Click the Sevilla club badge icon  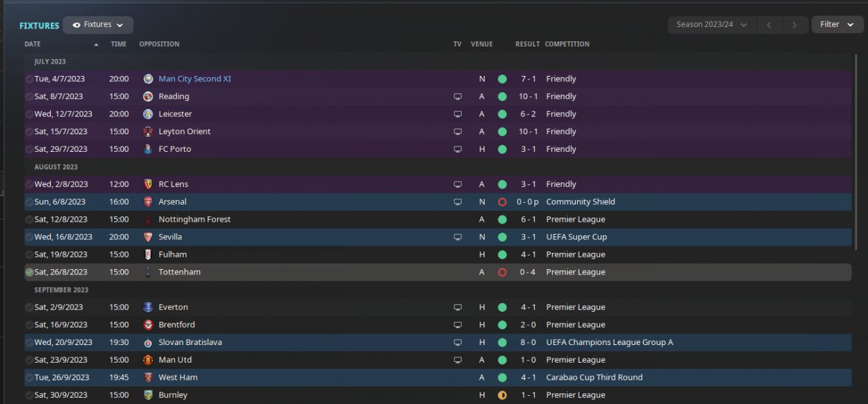[149, 237]
